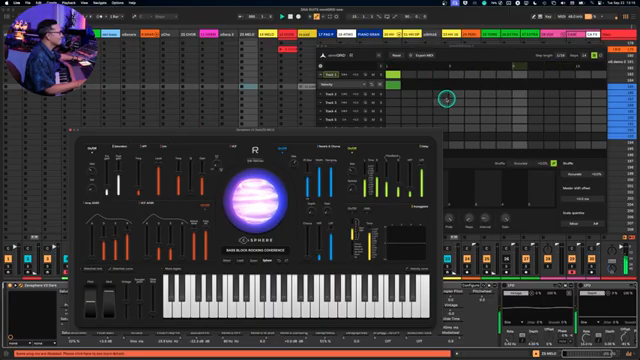Click the Load tab below the preset name

(240, 260)
